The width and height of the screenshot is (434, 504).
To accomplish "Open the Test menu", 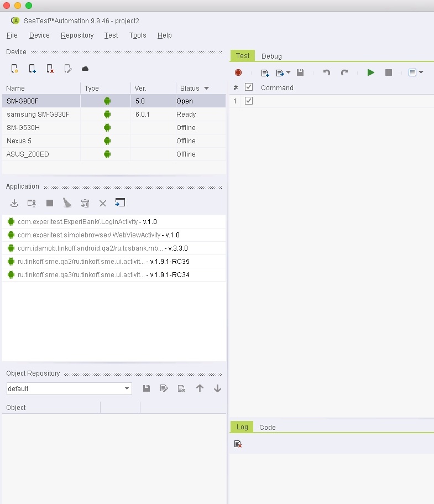I will 111,35.
